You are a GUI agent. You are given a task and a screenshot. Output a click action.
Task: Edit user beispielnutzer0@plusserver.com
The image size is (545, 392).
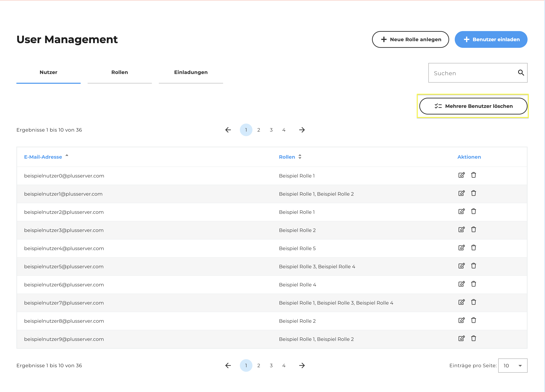click(461, 175)
